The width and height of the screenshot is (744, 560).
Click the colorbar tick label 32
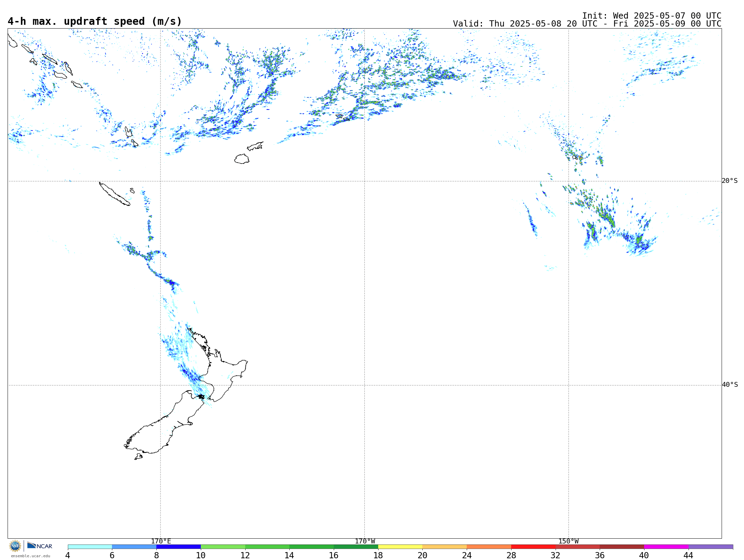coord(556,555)
